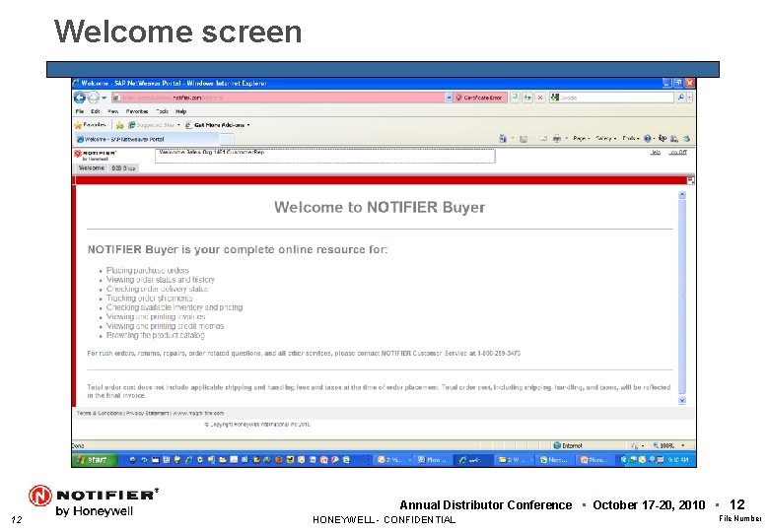Screen dimensions: 769x532
Task: Select the Welcome portal tab
Action: (x=92, y=168)
